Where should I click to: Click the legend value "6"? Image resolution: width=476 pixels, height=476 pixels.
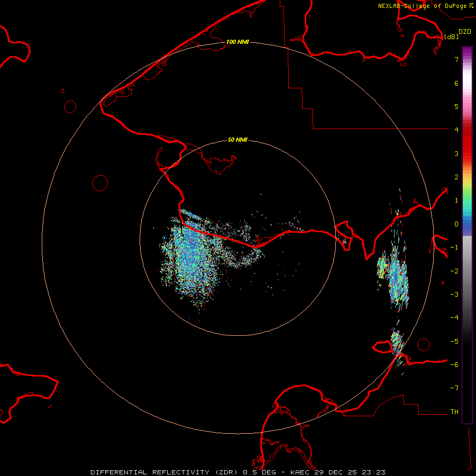[456, 83]
